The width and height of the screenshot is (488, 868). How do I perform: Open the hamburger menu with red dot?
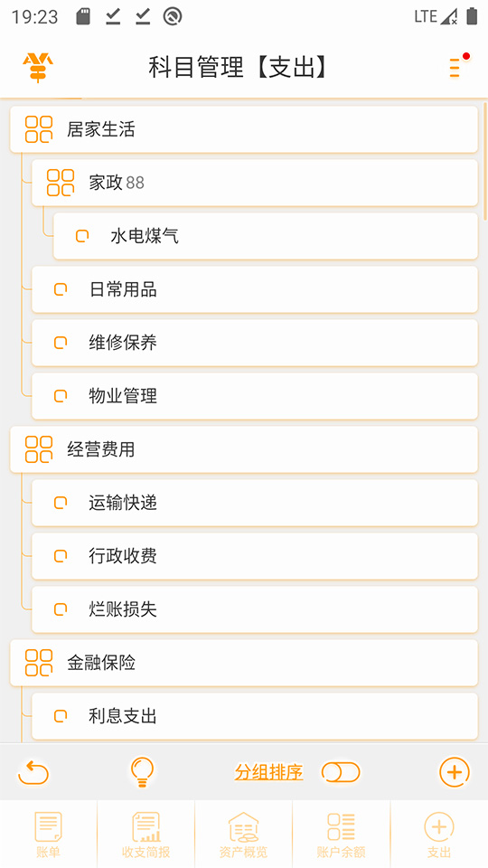[x=457, y=66]
